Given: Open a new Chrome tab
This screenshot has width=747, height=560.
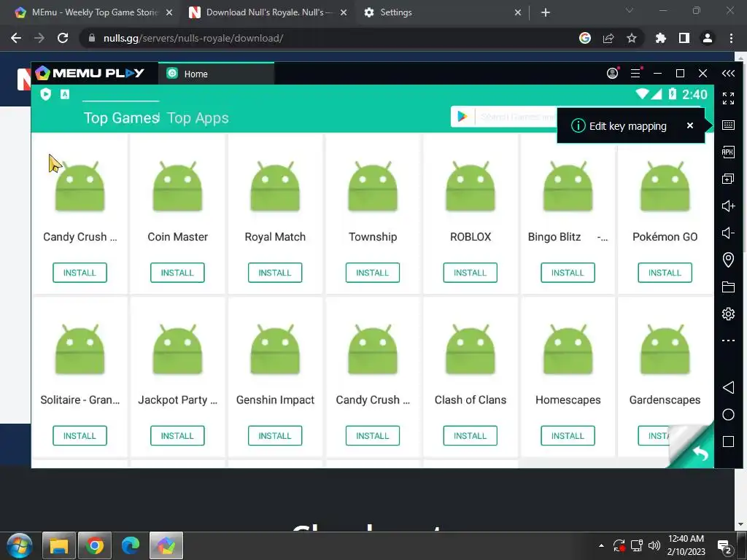Looking at the screenshot, I should point(546,12).
